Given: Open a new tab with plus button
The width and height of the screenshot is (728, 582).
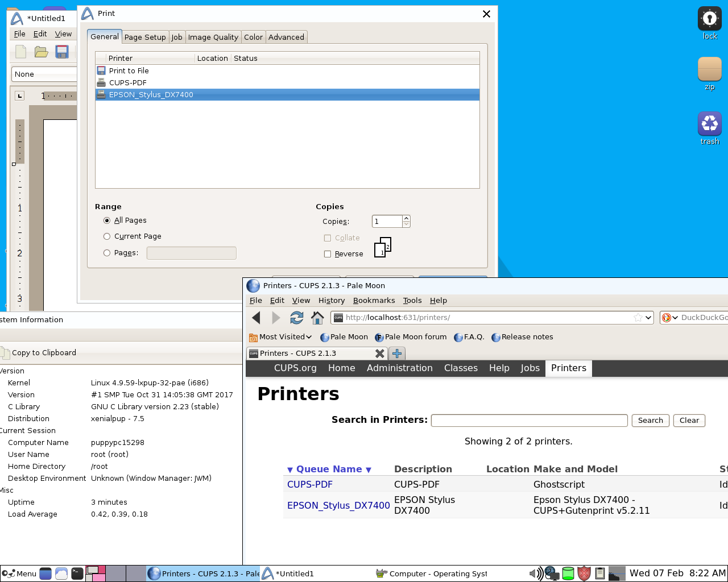Looking at the screenshot, I should tap(397, 354).
